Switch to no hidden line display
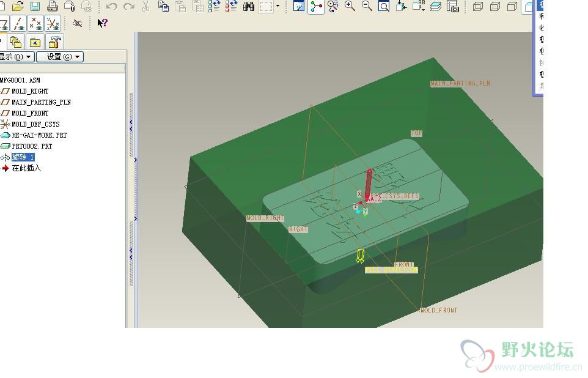Image resolution: width=588 pixels, height=378 pixels. click(512, 6)
